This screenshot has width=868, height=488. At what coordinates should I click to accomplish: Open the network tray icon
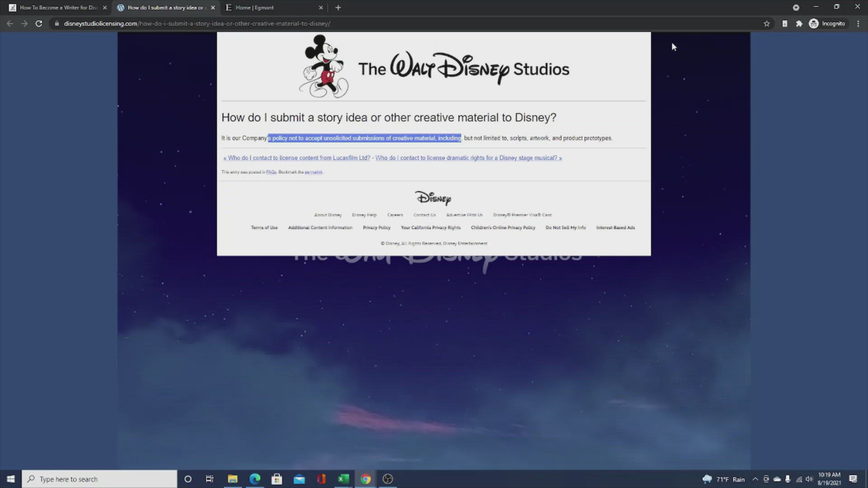(799, 479)
